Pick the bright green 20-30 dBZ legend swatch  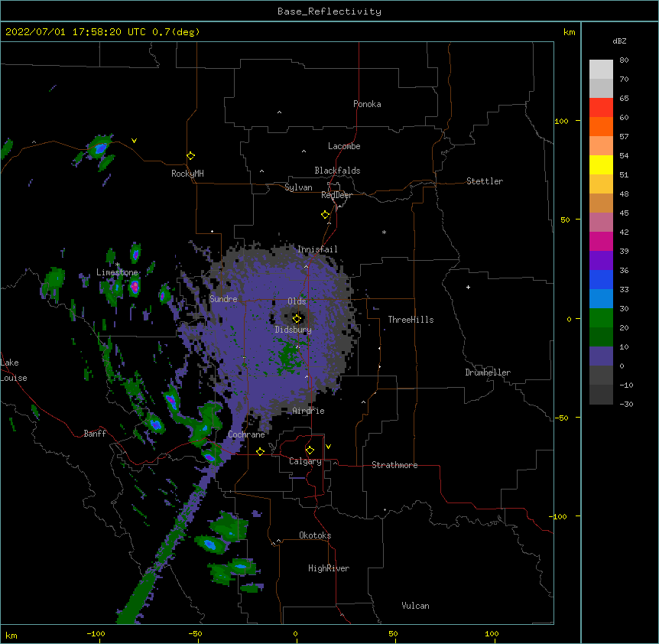pos(601,318)
